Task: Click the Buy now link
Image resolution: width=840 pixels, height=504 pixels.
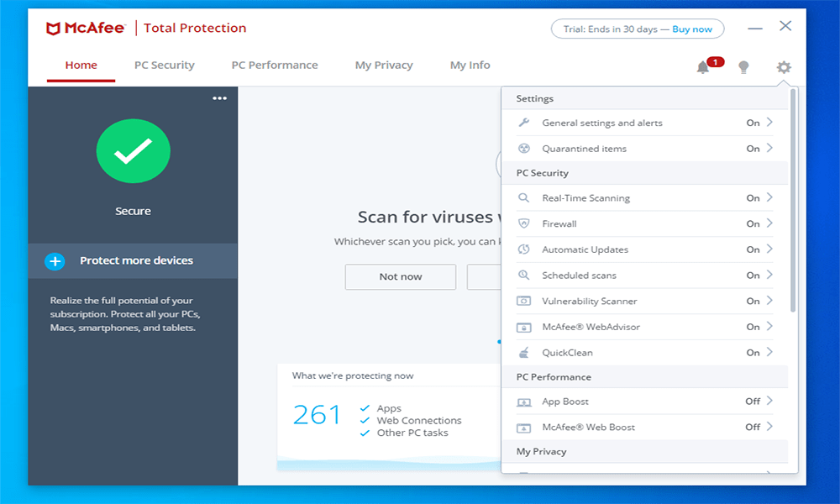Action: point(692,29)
